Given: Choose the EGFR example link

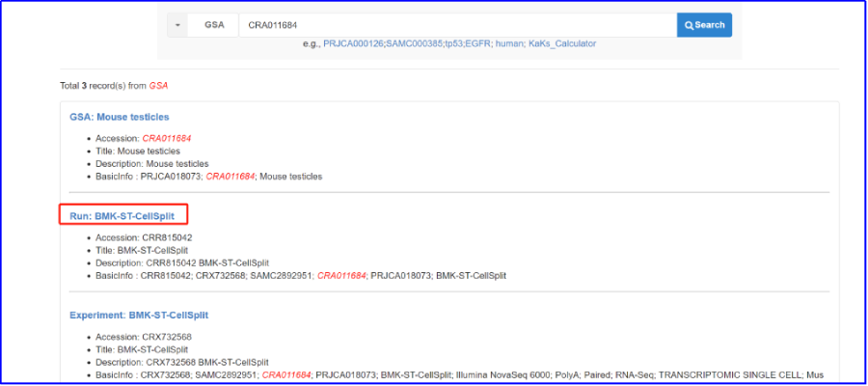Looking at the screenshot, I should click(x=481, y=43).
